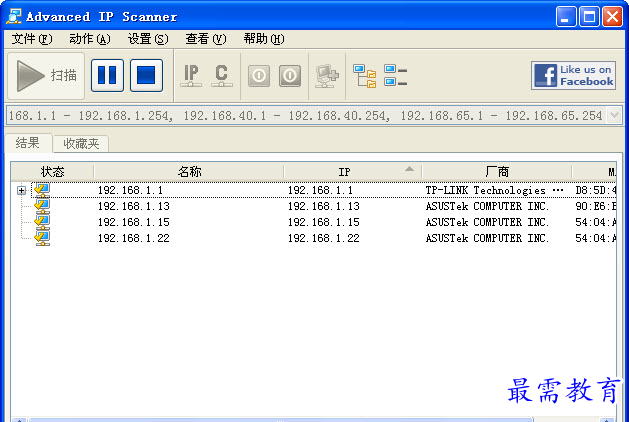
Task: Sort by the 名称 column header
Action: (x=189, y=172)
